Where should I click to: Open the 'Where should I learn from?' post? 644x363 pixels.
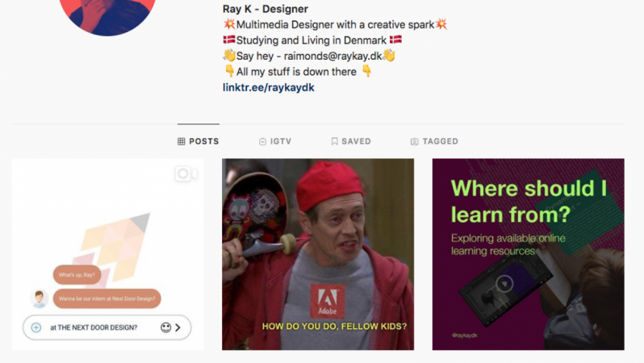pos(528,254)
